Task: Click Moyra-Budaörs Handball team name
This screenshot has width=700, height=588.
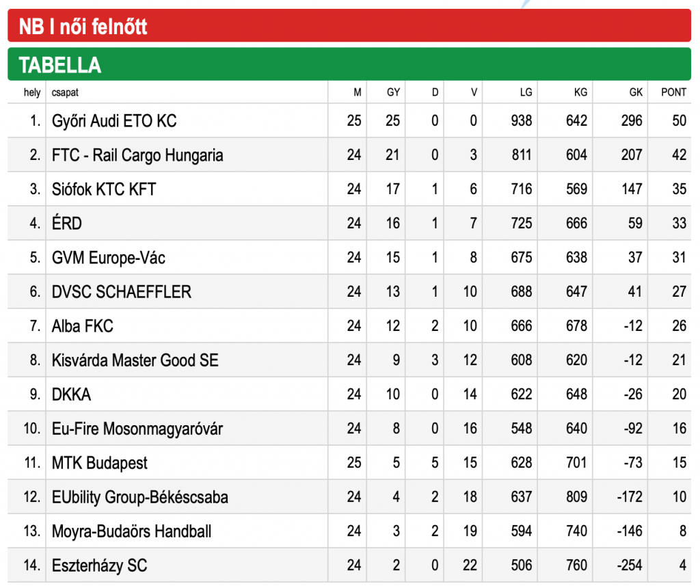Action: point(132,531)
